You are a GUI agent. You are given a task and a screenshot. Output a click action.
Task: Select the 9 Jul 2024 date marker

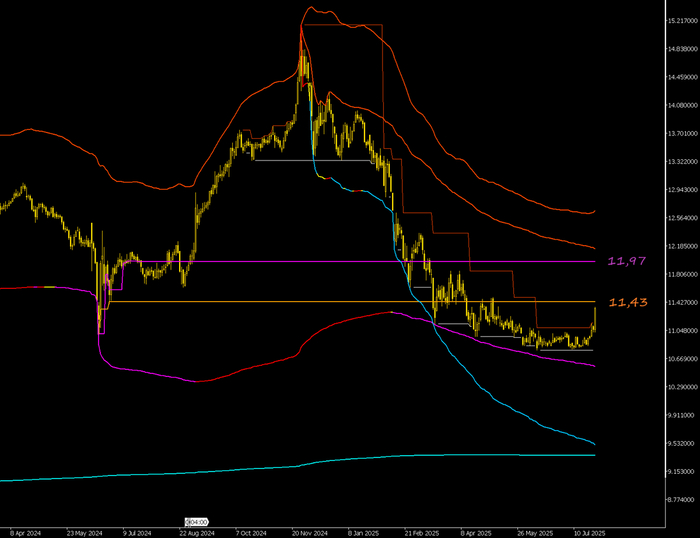136,532
